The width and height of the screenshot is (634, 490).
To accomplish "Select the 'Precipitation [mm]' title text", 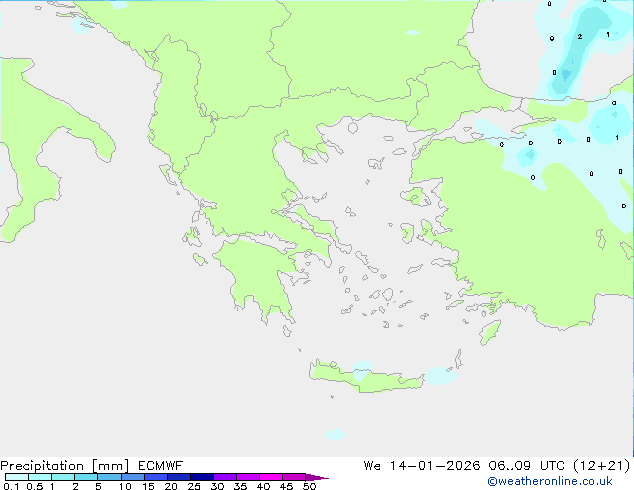I will coord(65,466).
